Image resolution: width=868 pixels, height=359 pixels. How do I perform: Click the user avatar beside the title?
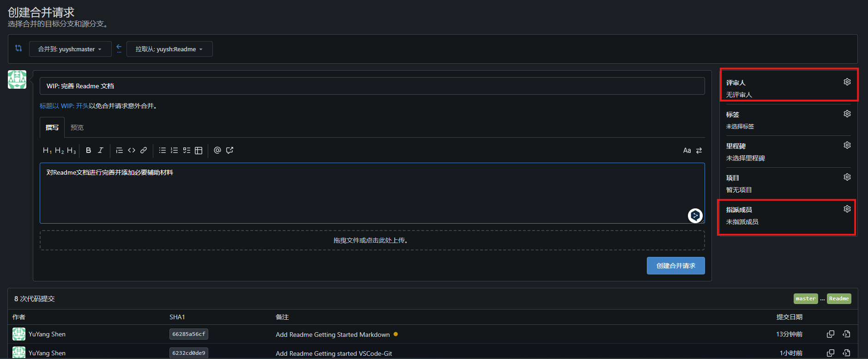coord(17,79)
